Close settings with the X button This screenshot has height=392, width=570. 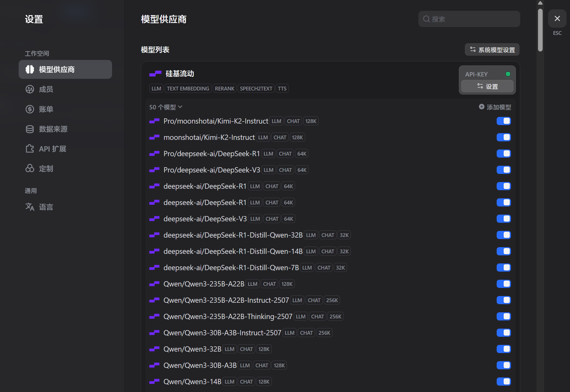click(557, 19)
